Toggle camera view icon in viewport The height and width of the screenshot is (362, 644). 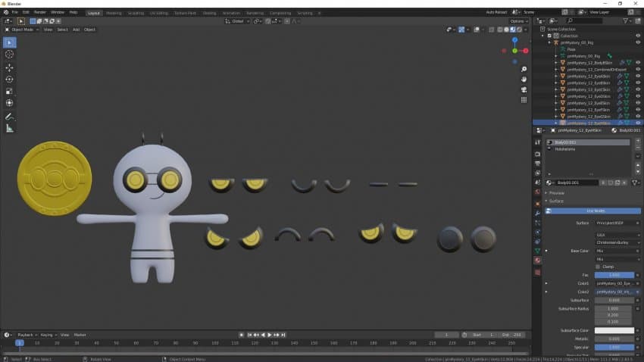pyautogui.click(x=524, y=89)
